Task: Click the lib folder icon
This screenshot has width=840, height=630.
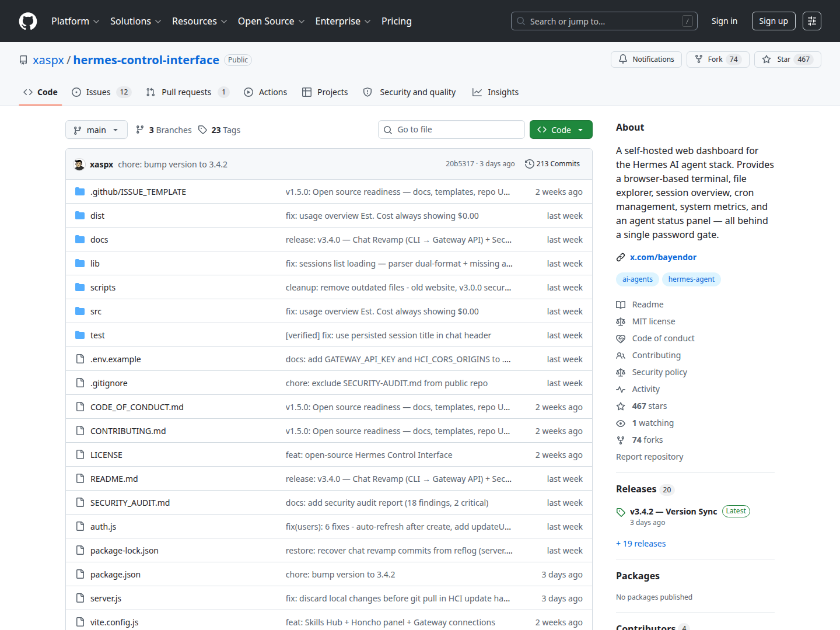Action: click(x=80, y=264)
